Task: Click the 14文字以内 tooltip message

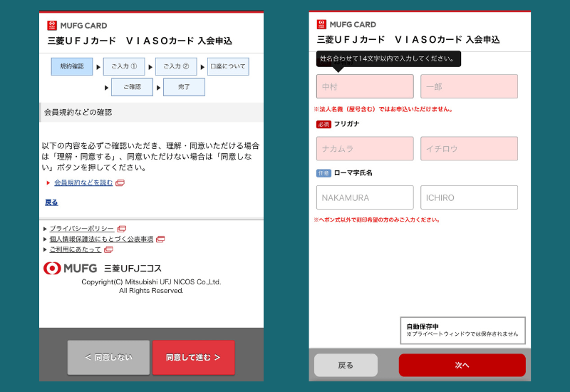Action: (388, 58)
